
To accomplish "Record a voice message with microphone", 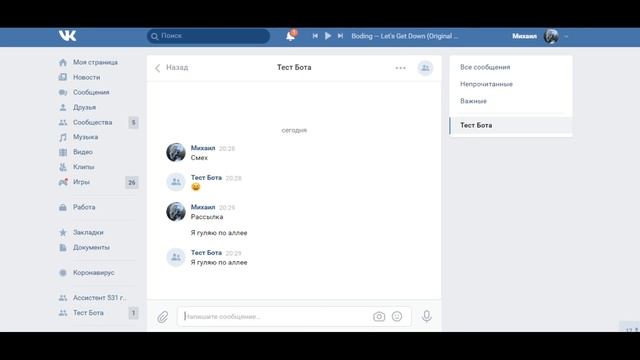I will [x=427, y=316].
